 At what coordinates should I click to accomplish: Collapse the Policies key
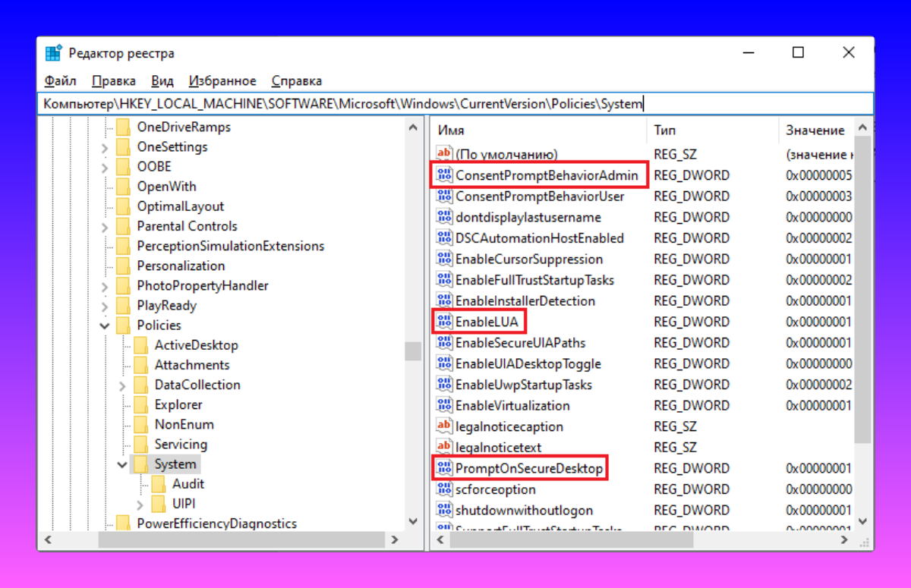coord(105,325)
